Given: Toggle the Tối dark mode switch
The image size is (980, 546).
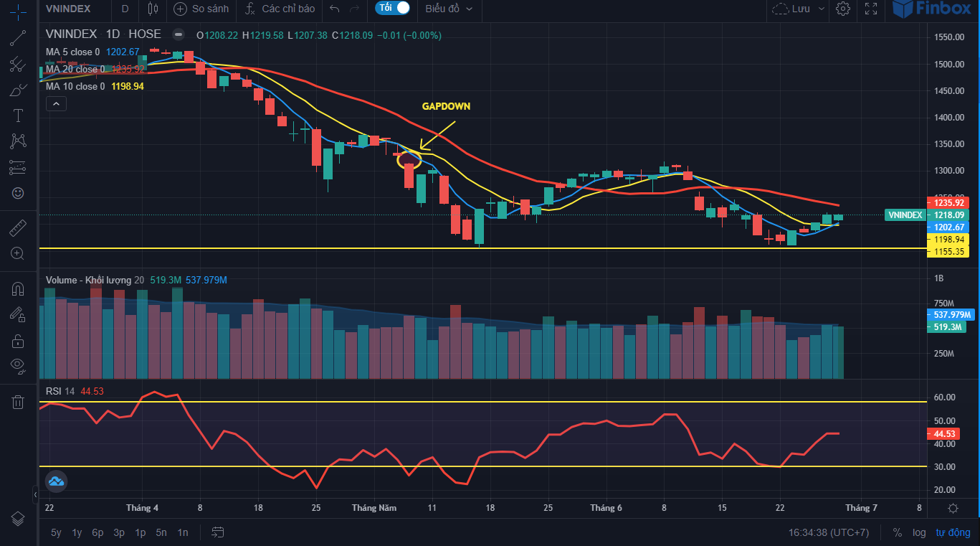Looking at the screenshot, I should pyautogui.click(x=394, y=9).
